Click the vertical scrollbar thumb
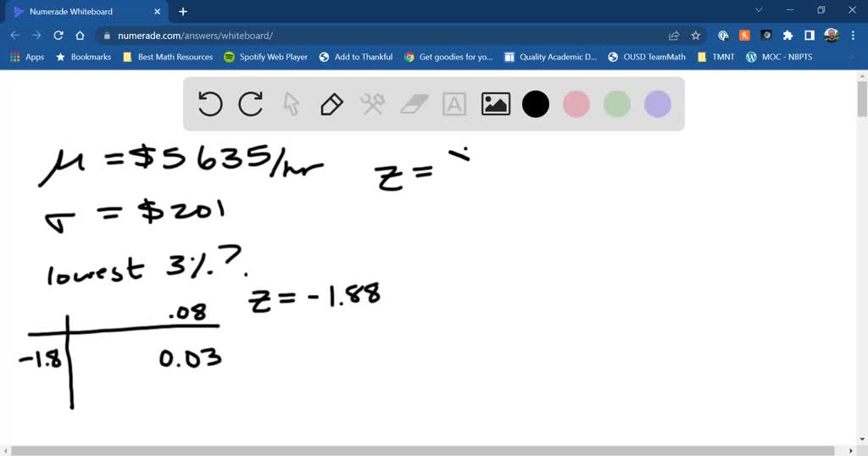Screen dimensions: 868x456 click(x=862, y=99)
